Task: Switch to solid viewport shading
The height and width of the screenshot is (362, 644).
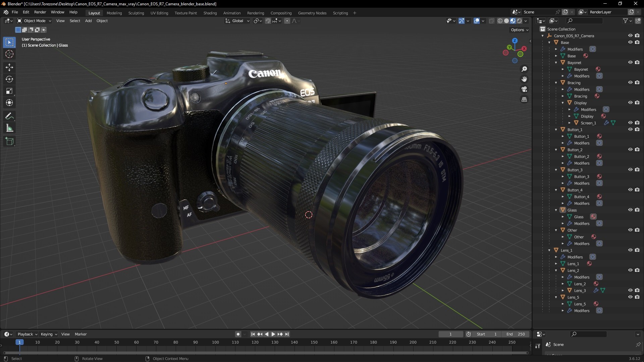Action: click(x=506, y=21)
